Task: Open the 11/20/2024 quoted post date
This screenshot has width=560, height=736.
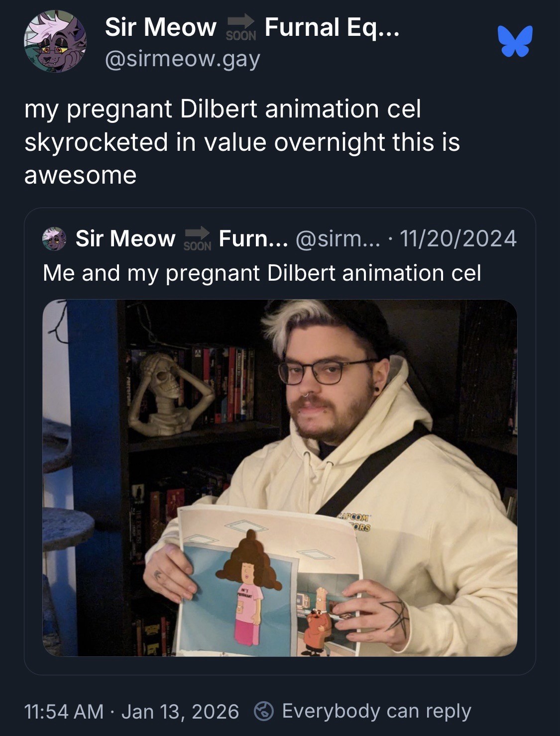Action: tap(458, 238)
